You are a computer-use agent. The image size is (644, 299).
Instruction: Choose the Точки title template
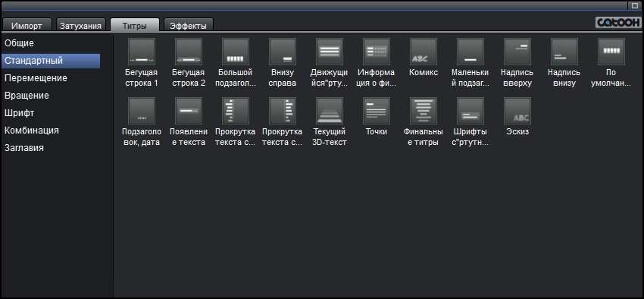coord(377,111)
